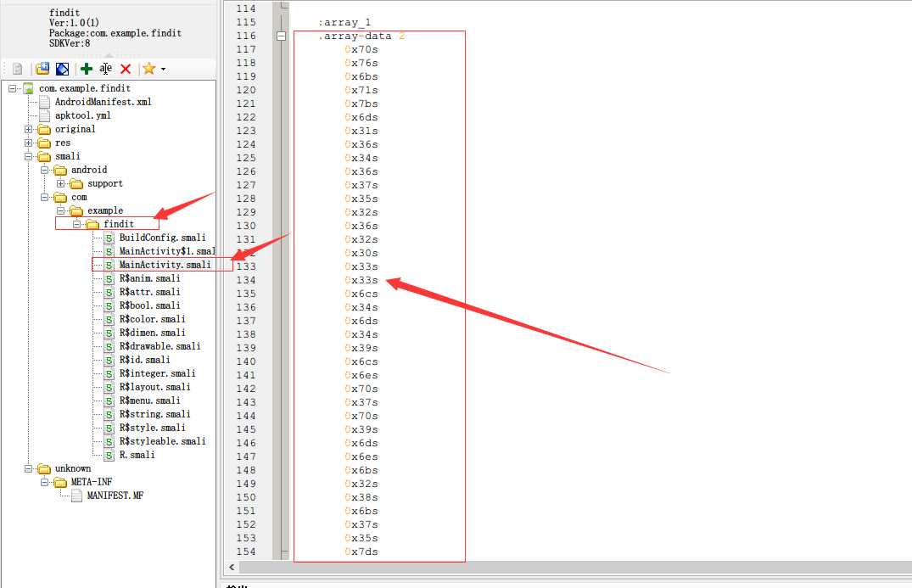Collapse the example folder node
Viewport: 912px width, 588px height.
click(x=60, y=210)
